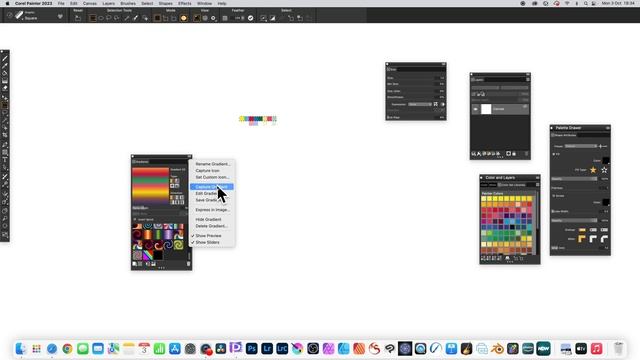Select the outlined star fill type
Image resolution: width=640 pixels, height=360 pixels.
tap(604, 170)
